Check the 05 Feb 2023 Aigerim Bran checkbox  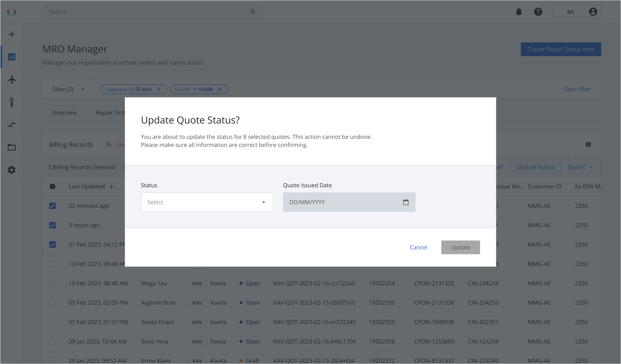[x=52, y=303]
